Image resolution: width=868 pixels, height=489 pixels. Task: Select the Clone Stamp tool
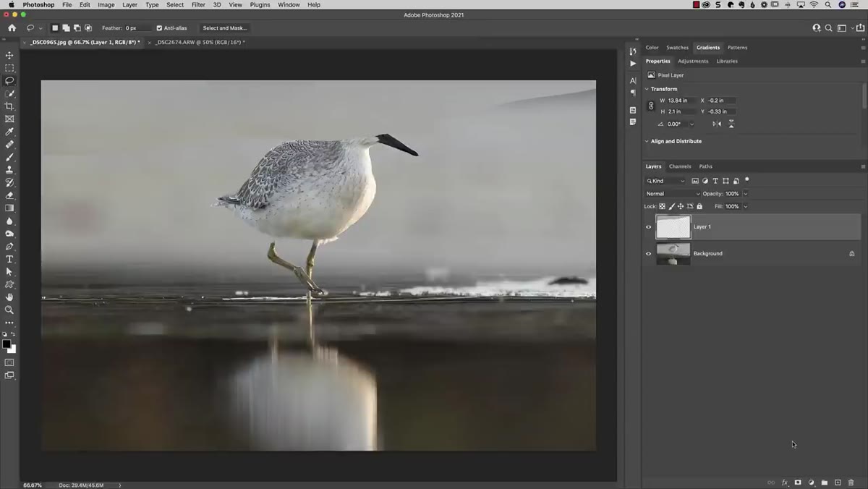[x=9, y=170]
